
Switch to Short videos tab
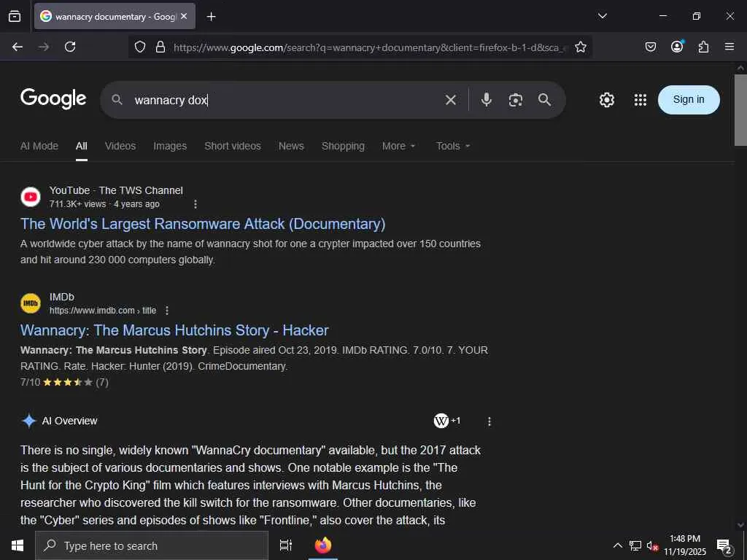pos(233,146)
